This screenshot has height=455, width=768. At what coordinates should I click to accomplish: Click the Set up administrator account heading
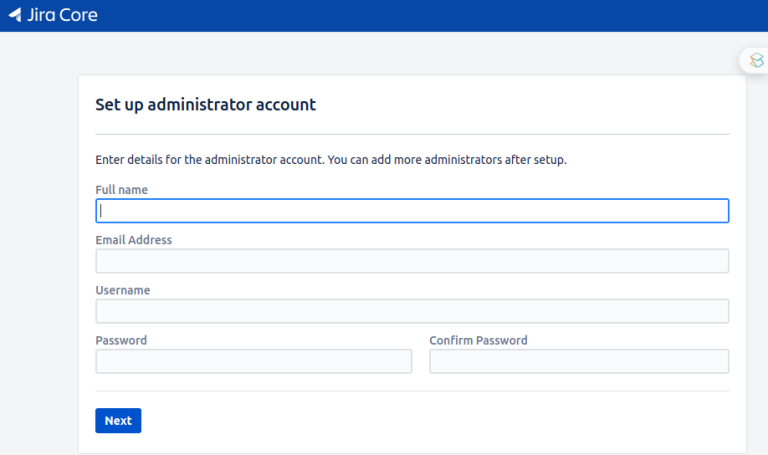coord(206,105)
